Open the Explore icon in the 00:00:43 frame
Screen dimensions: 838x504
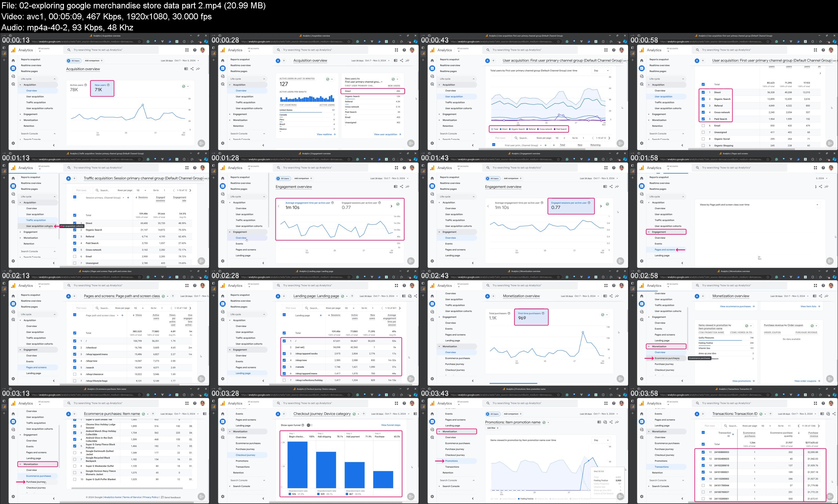(x=432, y=76)
